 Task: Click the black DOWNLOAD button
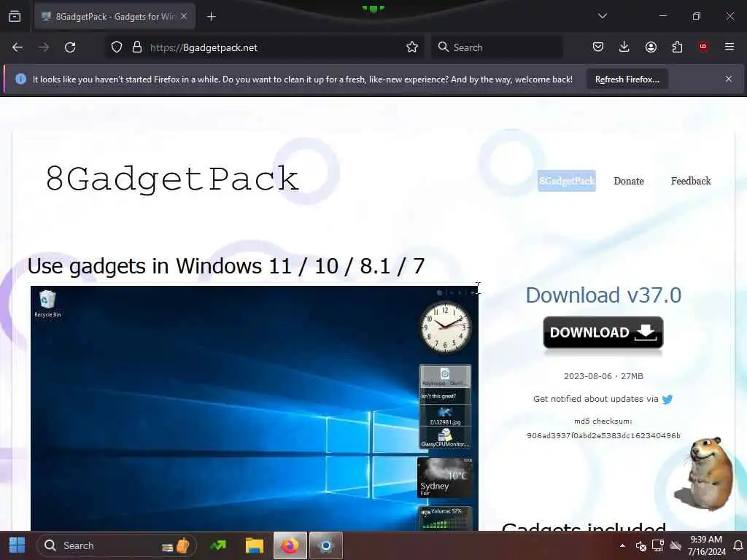point(603,332)
